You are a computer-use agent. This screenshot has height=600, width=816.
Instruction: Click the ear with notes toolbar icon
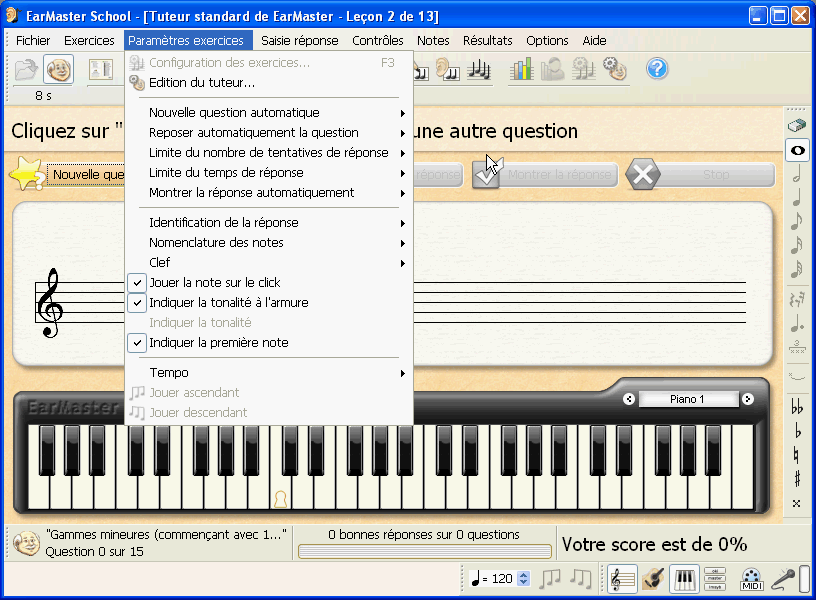[447, 69]
